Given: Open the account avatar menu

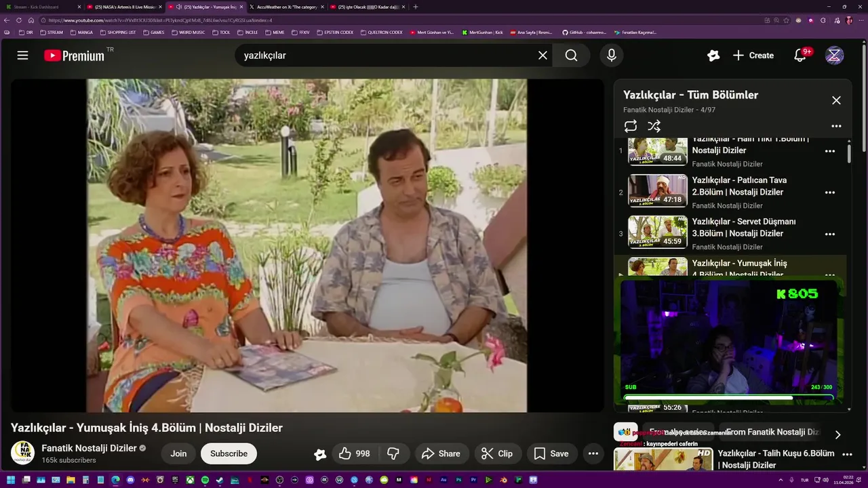Looking at the screenshot, I should point(834,56).
